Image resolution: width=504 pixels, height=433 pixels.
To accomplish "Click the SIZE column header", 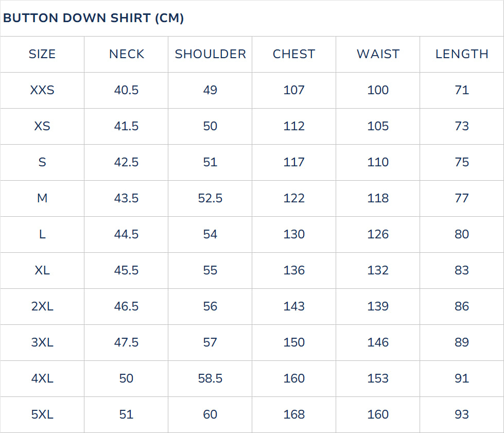I will tap(42, 54).
